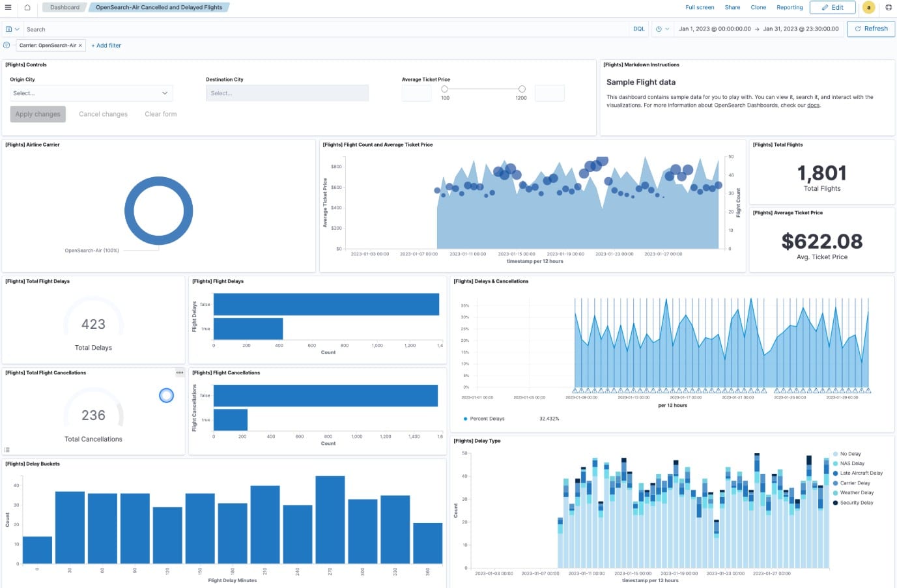
Task: Clone this dashboard
Action: pyautogui.click(x=758, y=7)
